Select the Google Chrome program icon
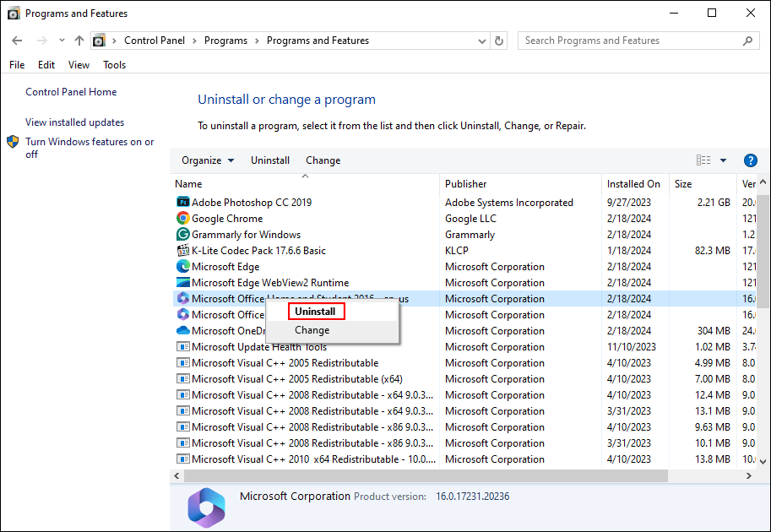The image size is (771, 532). tap(183, 218)
